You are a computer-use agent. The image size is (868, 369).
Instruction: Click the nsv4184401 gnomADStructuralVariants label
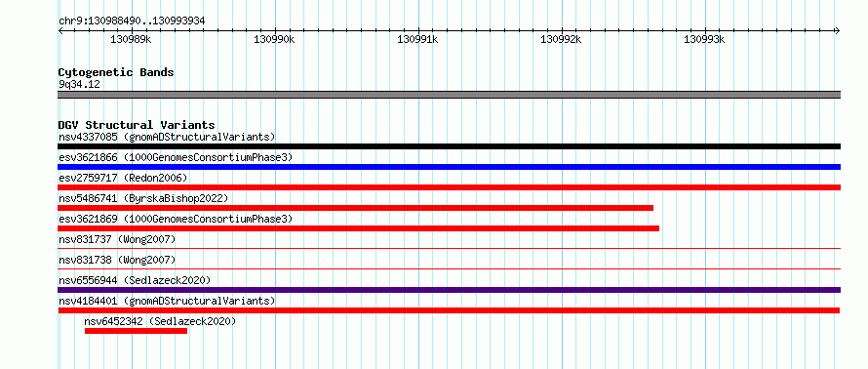(x=167, y=301)
